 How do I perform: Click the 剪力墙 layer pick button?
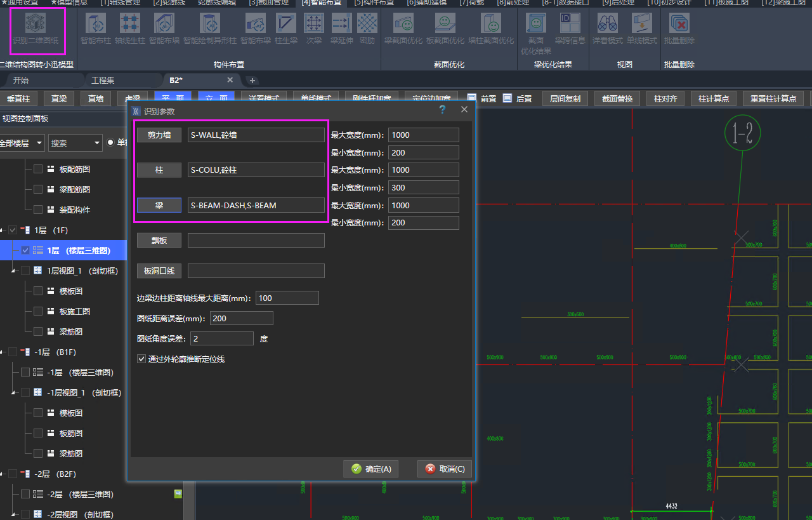coord(159,135)
